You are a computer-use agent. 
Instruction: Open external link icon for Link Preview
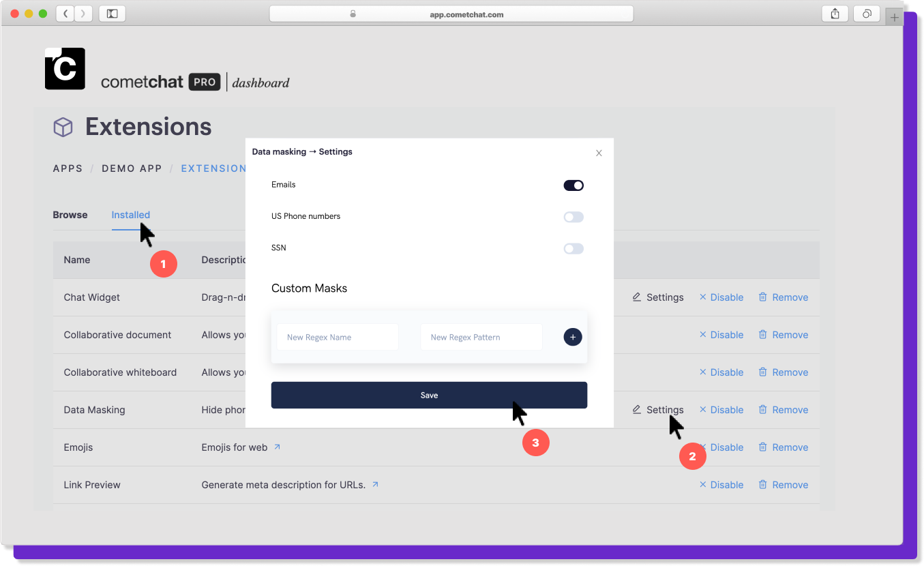tap(376, 485)
